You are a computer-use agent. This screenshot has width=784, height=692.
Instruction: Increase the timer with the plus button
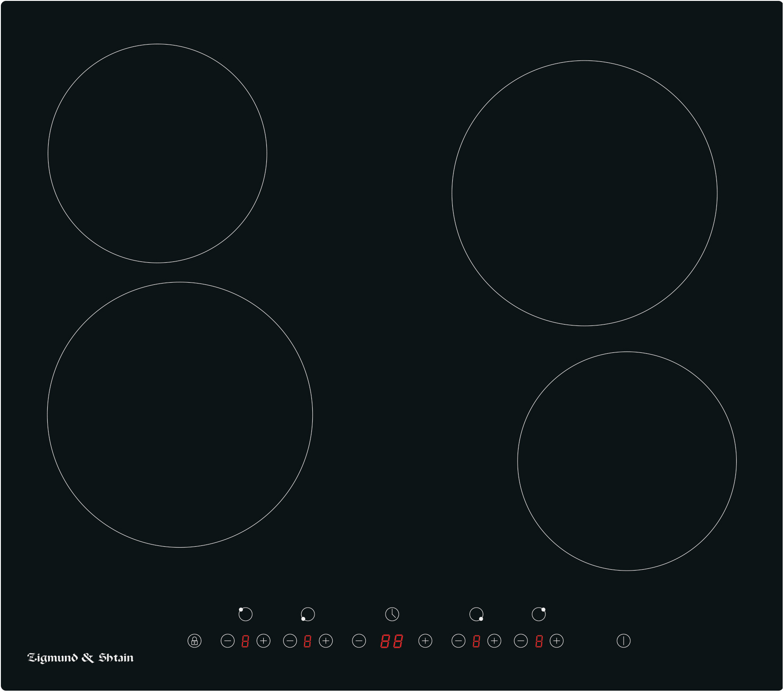(425, 641)
